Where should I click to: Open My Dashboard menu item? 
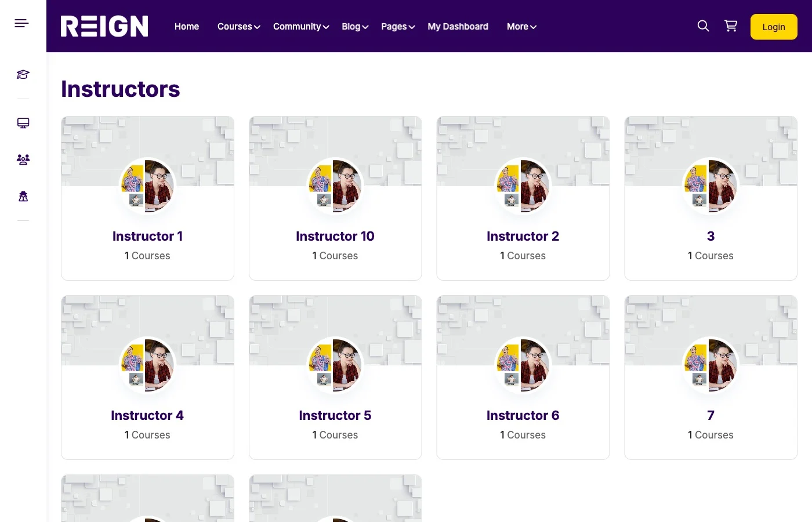[x=458, y=27]
